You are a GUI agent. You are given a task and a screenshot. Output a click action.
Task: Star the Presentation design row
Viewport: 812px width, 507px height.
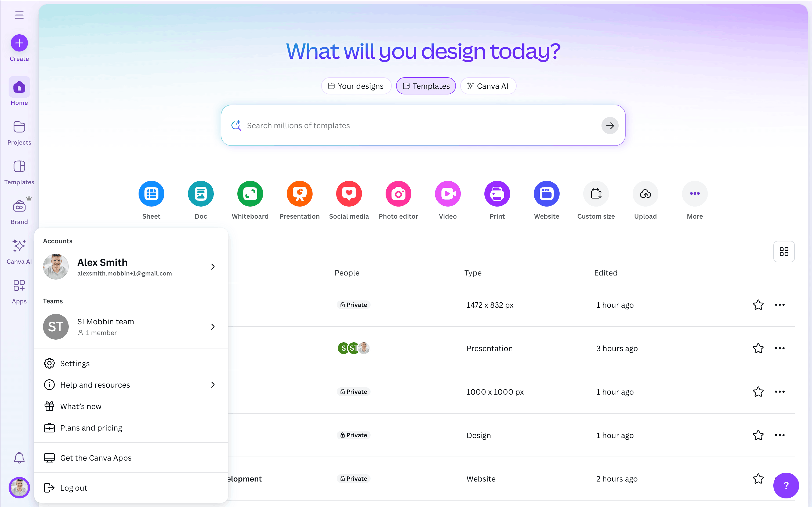[758, 348]
